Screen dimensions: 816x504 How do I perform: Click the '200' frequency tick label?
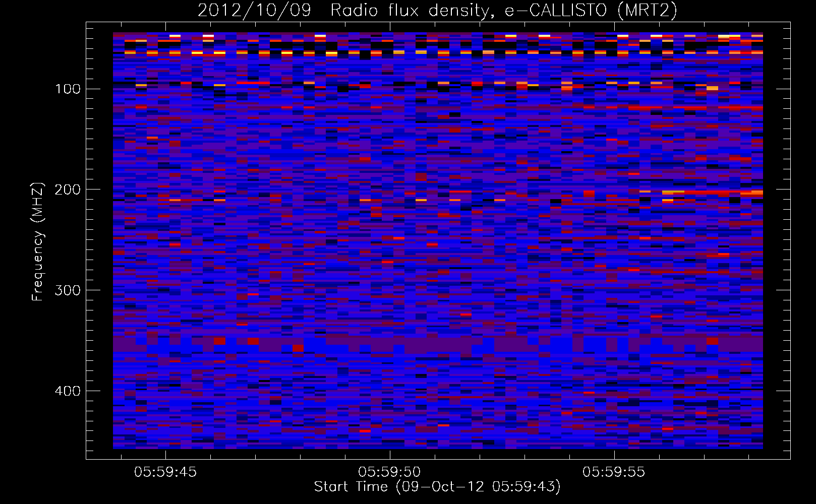(68, 190)
